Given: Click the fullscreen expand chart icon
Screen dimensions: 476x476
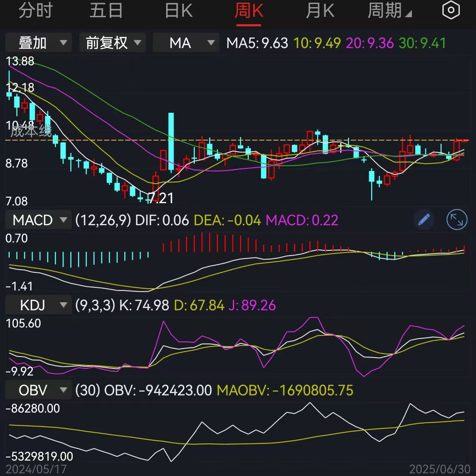Looking at the screenshot, I should [x=457, y=219].
